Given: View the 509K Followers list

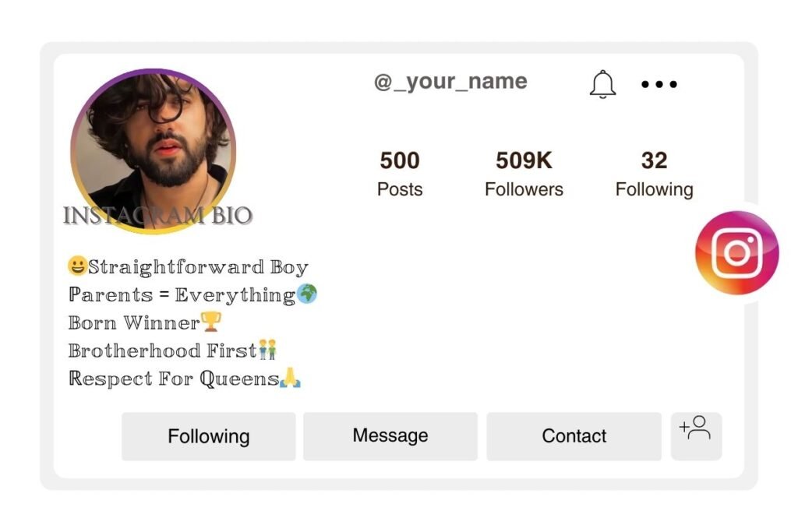Looking at the screenshot, I should tap(524, 173).
